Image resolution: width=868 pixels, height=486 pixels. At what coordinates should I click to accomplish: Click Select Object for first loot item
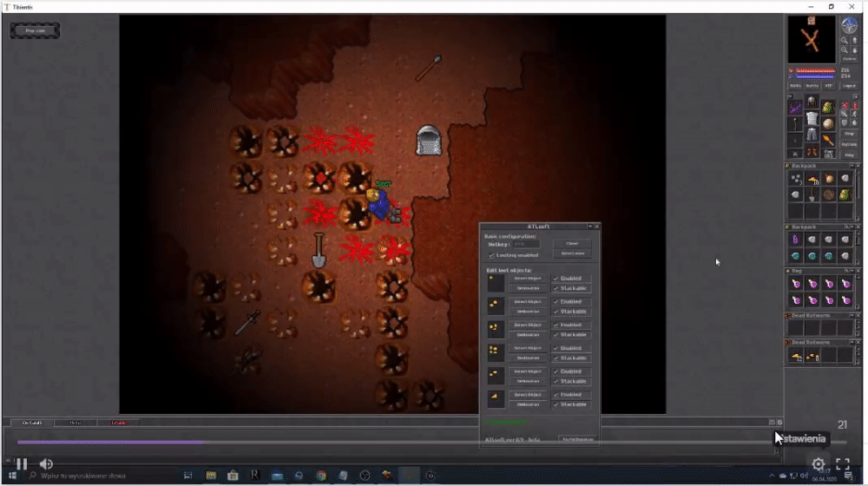(528, 279)
